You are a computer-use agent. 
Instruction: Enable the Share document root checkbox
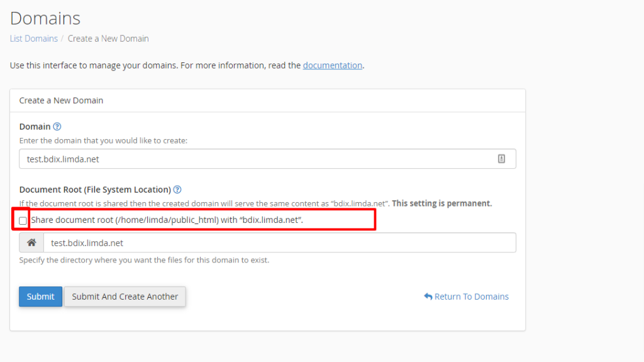(23, 221)
